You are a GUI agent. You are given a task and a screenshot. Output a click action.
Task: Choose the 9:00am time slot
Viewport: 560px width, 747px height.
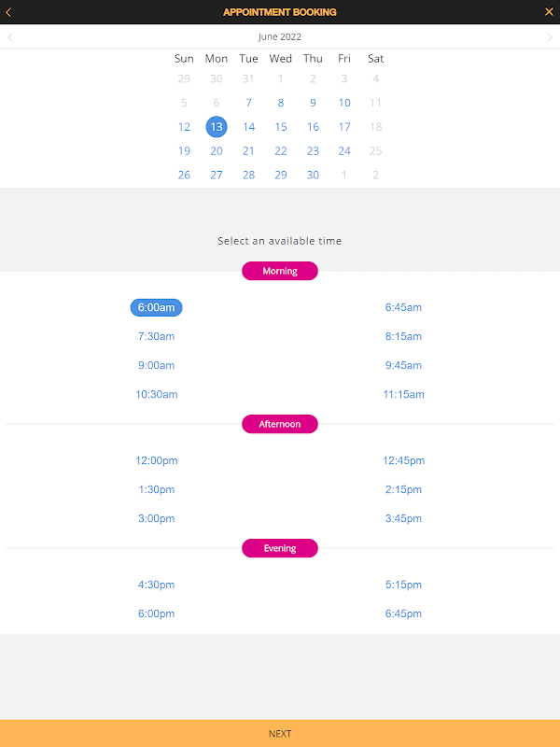[156, 365]
